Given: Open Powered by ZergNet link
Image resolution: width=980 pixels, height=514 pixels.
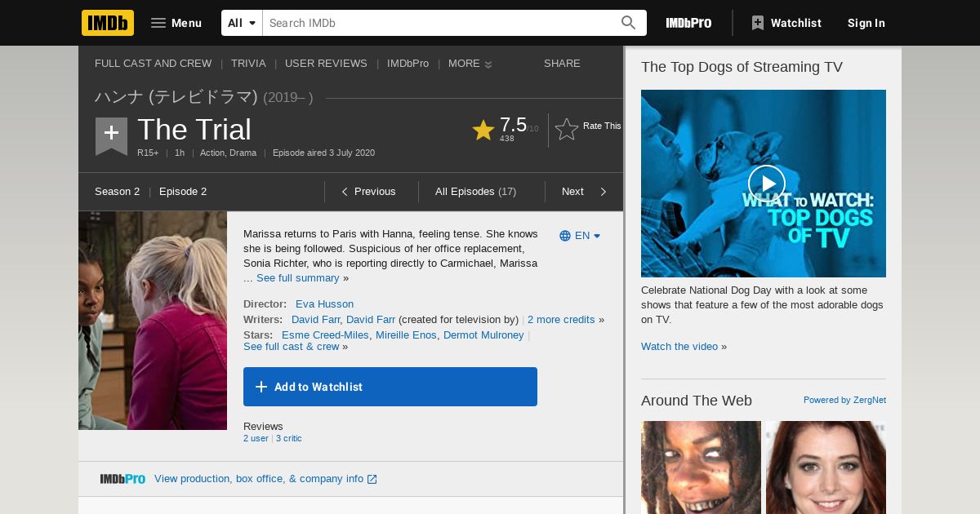Looking at the screenshot, I should coord(844,400).
